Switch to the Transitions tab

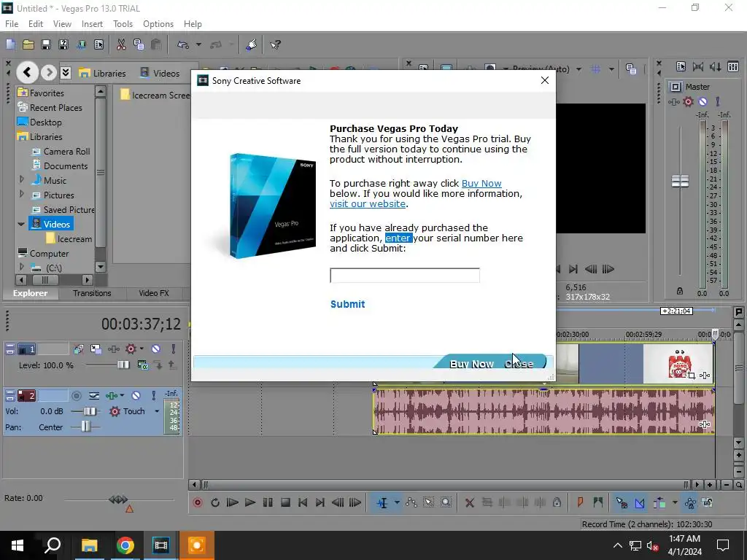click(x=92, y=293)
